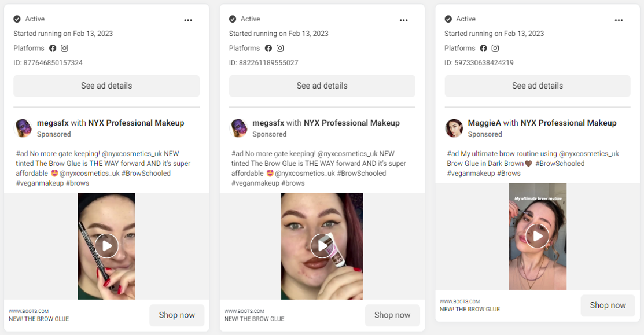This screenshot has width=644, height=335.
Task: See ad details for ID 597330638424219
Action: coord(537,86)
